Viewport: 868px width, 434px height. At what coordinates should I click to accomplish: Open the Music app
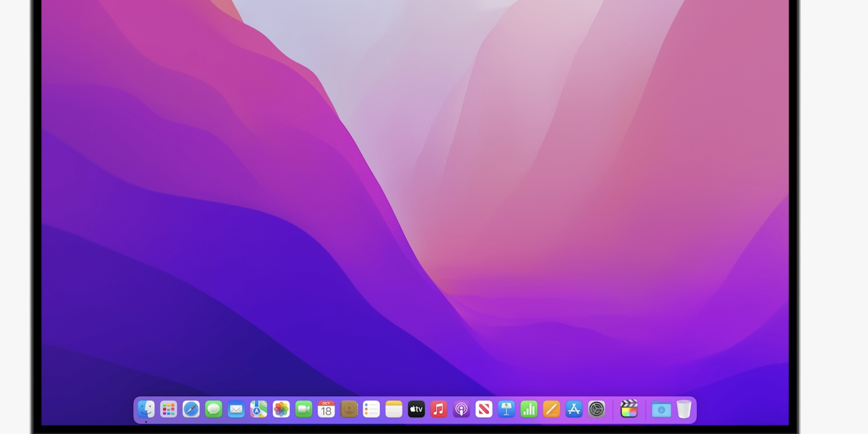pyautogui.click(x=439, y=409)
